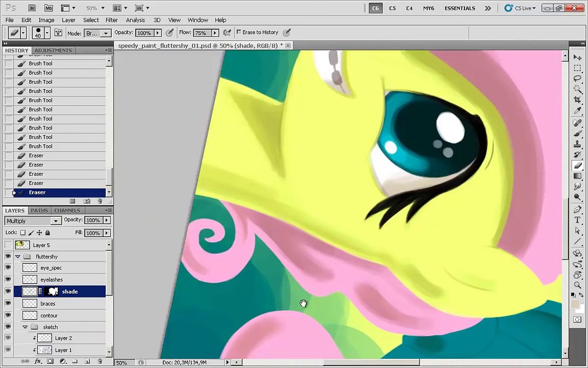
Task: Open the Multiply blend mode dropdown
Action: coord(33,221)
